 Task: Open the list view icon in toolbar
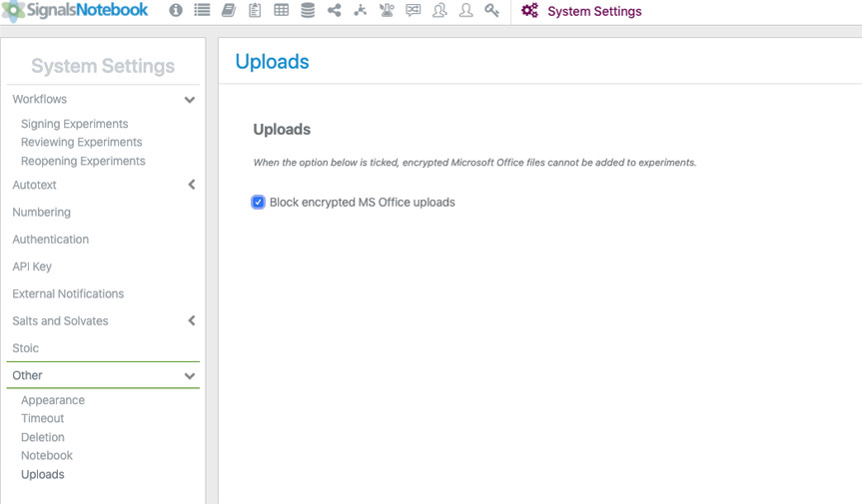click(202, 11)
